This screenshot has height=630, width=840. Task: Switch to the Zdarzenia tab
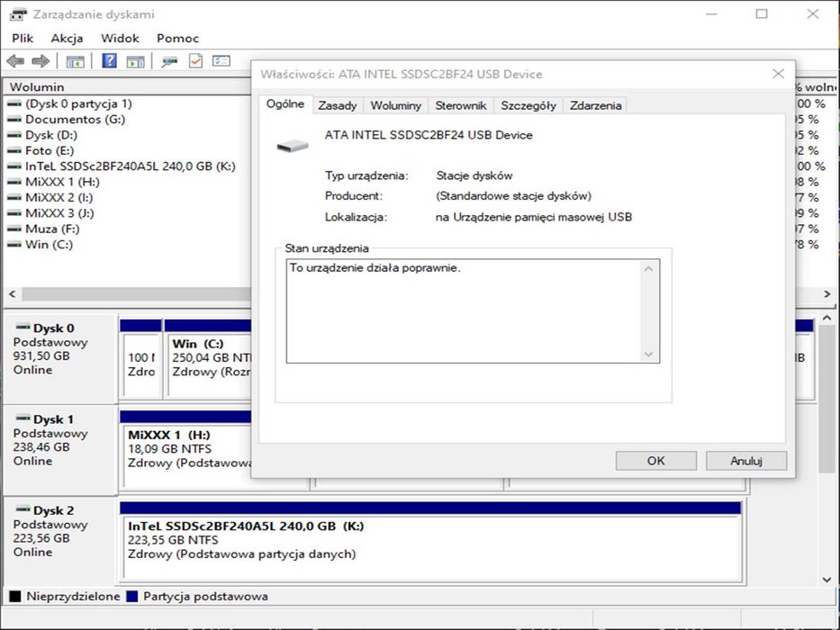coord(595,105)
